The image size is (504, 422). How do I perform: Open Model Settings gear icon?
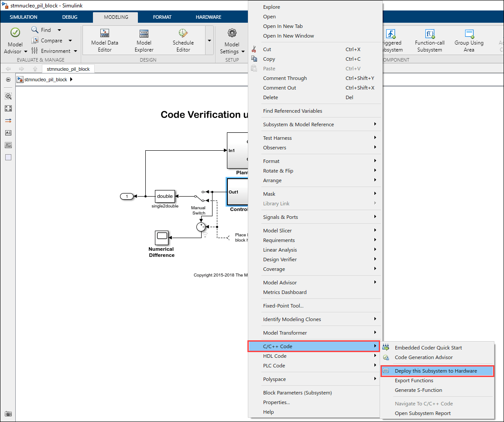tap(232, 33)
